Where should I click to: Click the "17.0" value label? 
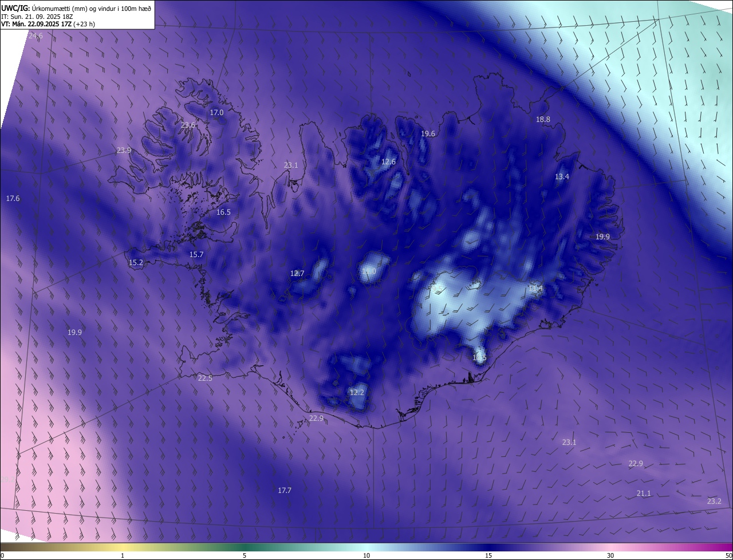[x=216, y=113]
